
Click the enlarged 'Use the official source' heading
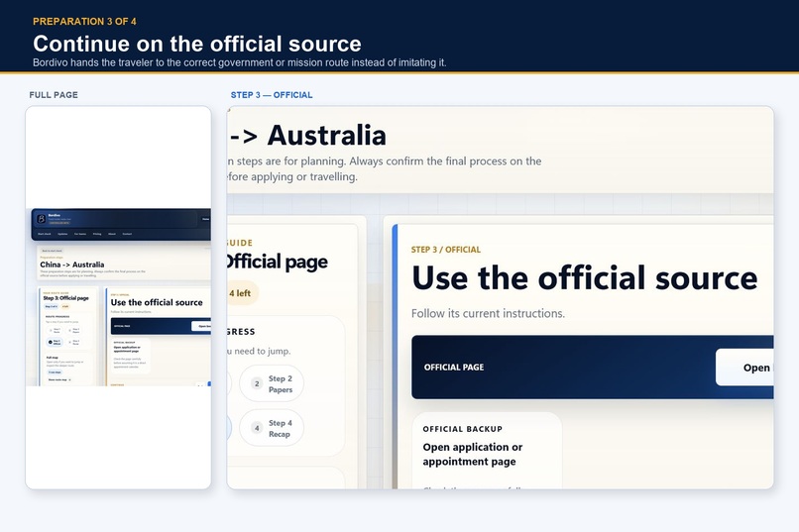[x=585, y=278]
